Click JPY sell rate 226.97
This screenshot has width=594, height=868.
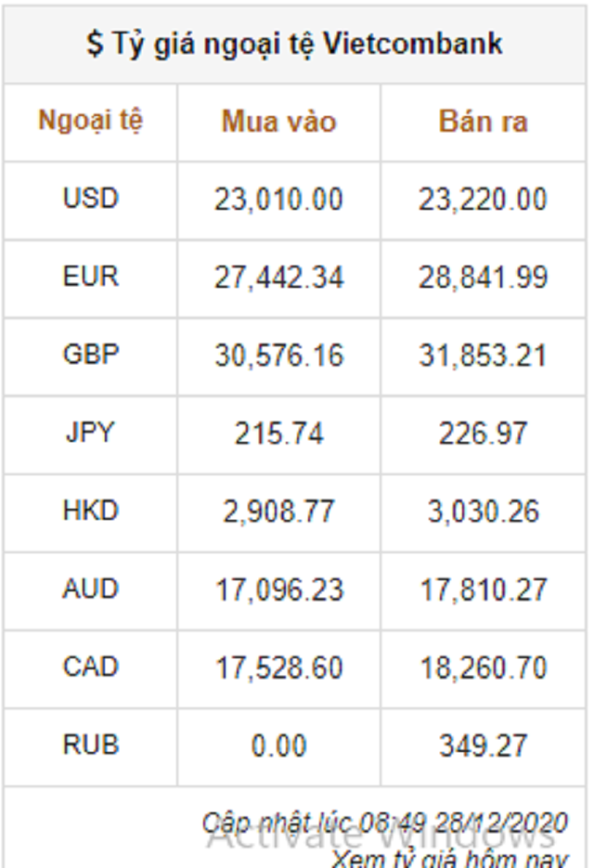point(483,434)
